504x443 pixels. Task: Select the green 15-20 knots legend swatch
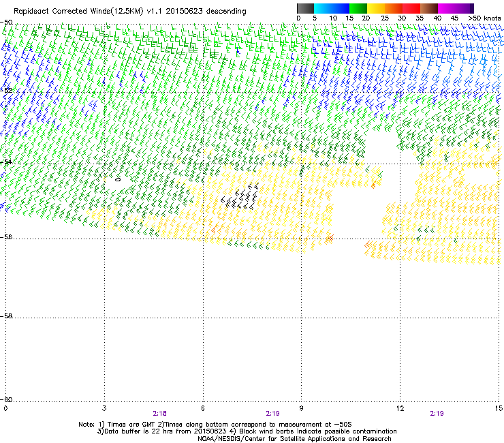(x=358, y=8)
